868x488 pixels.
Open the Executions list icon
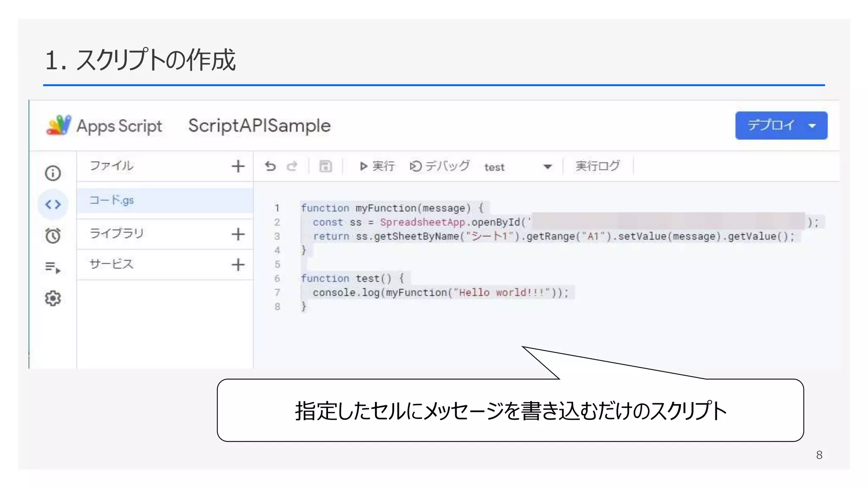point(53,267)
